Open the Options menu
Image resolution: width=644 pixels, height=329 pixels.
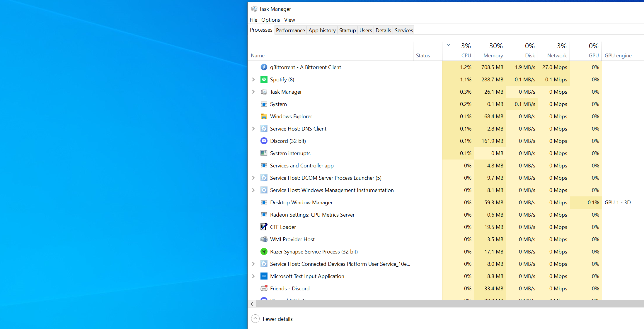point(270,20)
